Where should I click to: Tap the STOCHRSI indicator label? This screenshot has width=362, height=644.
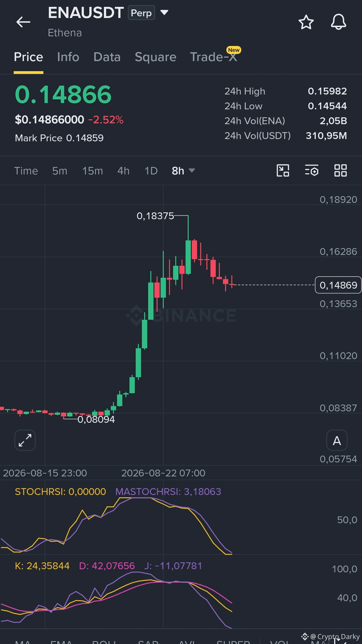tap(60, 492)
